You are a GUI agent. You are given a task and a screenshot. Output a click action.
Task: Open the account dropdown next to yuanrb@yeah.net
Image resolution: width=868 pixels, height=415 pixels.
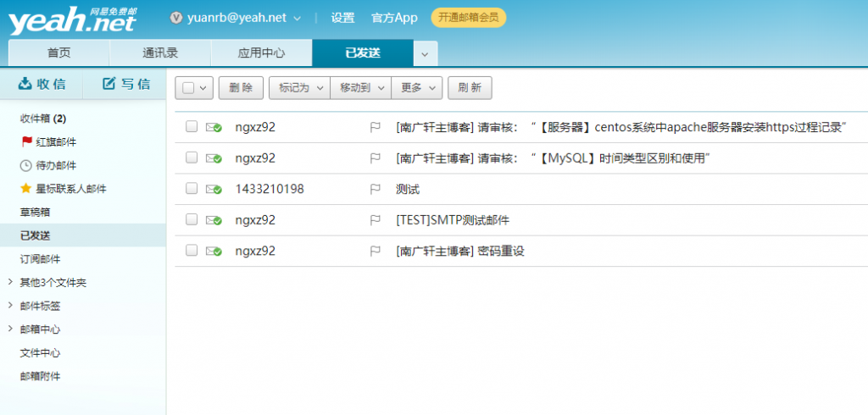pos(297,19)
